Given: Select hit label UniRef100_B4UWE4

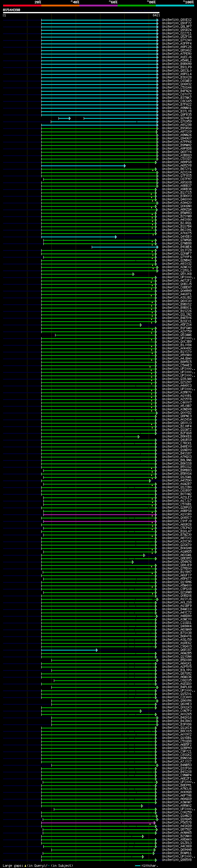Looking at the screenshot, I should [x=177, y=247].
